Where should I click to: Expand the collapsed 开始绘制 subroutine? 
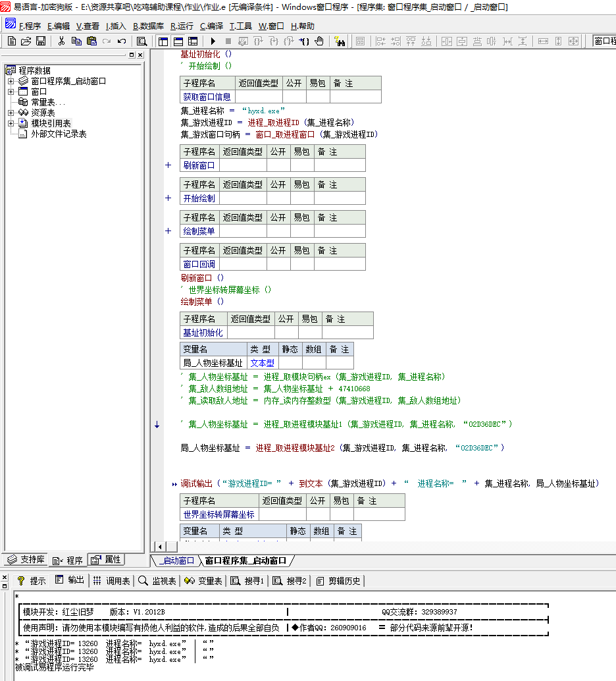[x=168, y=198]
